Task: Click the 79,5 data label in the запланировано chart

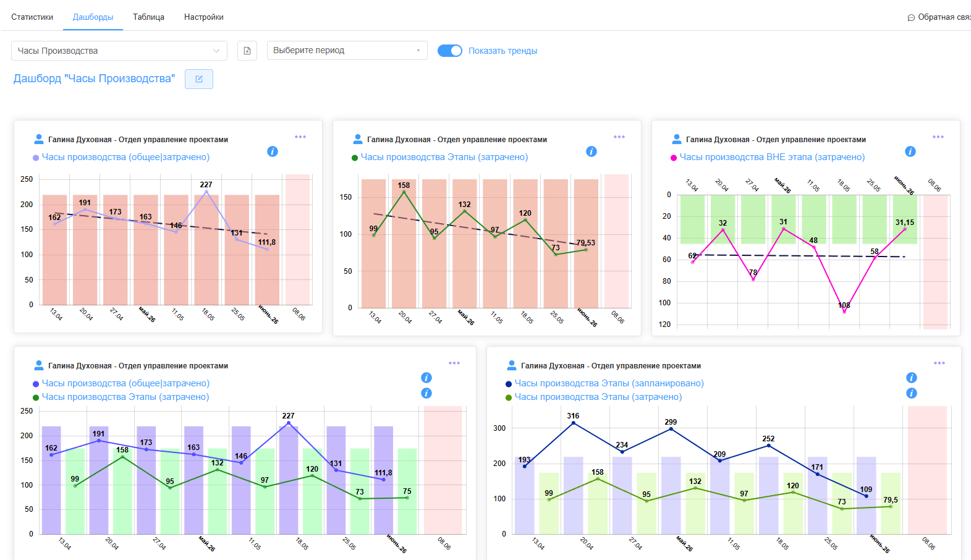Action: (891, 500)
